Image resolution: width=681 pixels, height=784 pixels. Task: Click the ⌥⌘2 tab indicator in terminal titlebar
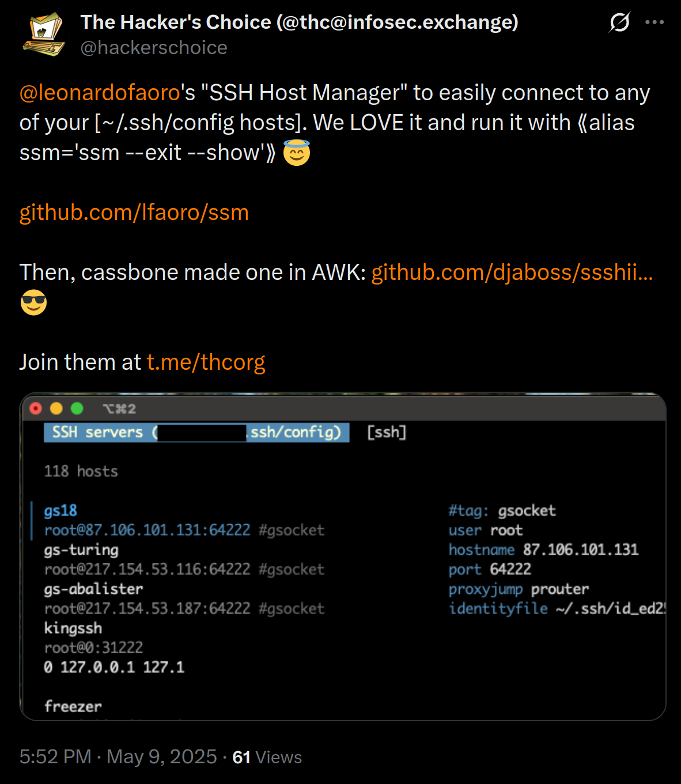(x=119, y=408)
